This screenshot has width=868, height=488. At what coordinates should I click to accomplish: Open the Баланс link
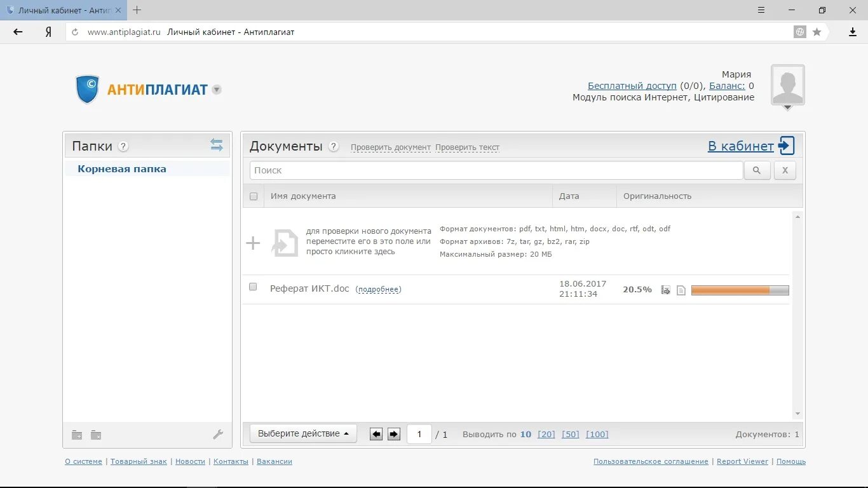click(x=727, y=86)
